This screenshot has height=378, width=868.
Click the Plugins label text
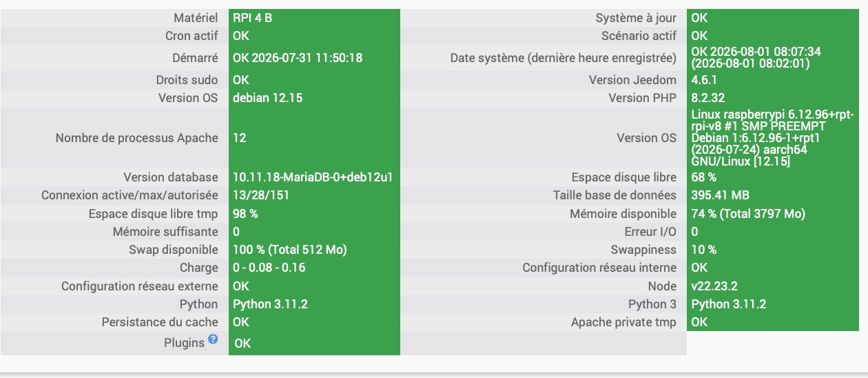184,343
